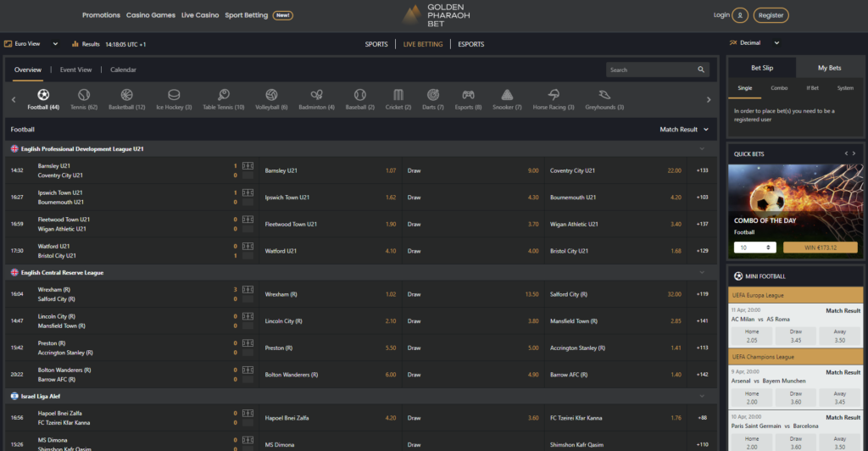Expand +133 markets for Barnsley U21 match
This screenshot has height=451, width=868.
[x=703, y=170]
